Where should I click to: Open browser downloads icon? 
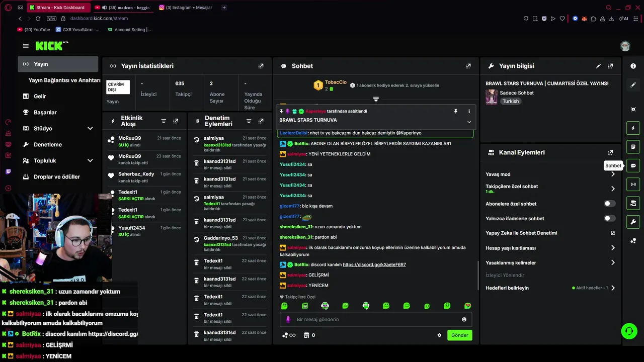click(x=611, y=19)
